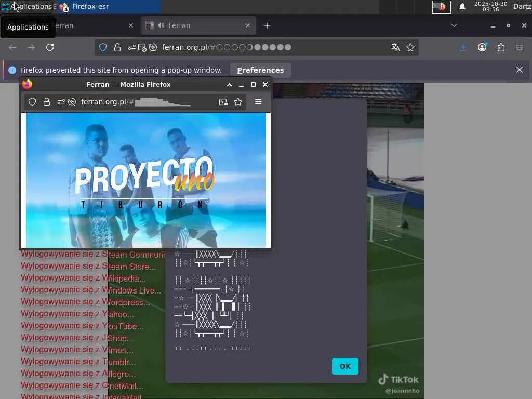Reload the page in the main window
Image resolution: width=532 pixels, height=399 pixels.
coord(50,47)
